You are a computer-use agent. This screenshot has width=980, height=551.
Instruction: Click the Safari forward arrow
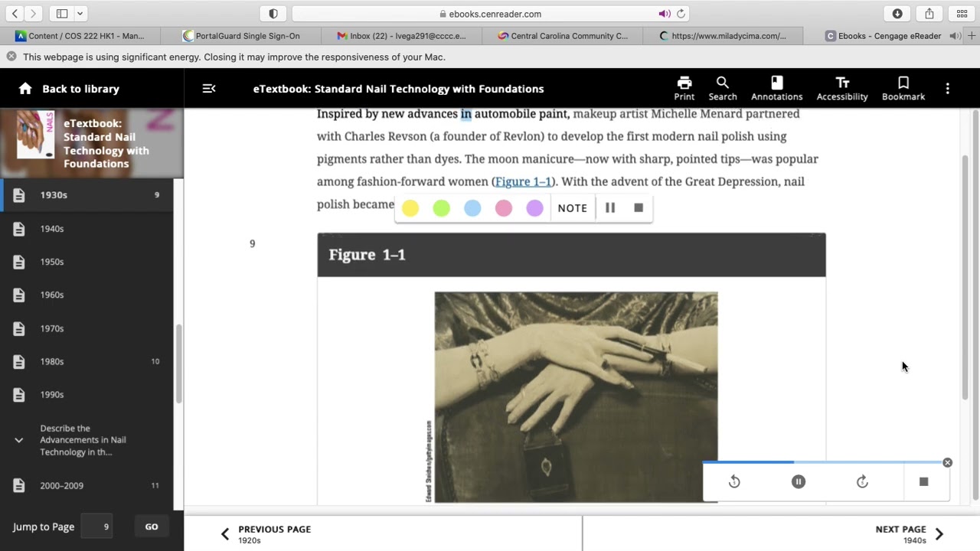click(x=33, y=14)
